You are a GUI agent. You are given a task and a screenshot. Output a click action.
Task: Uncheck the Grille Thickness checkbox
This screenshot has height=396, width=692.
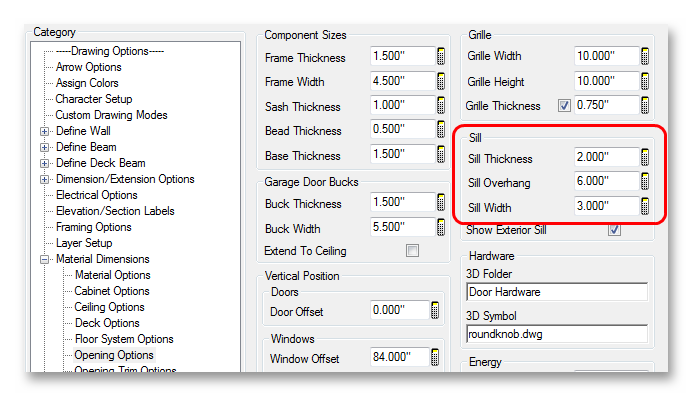point(564,106)
